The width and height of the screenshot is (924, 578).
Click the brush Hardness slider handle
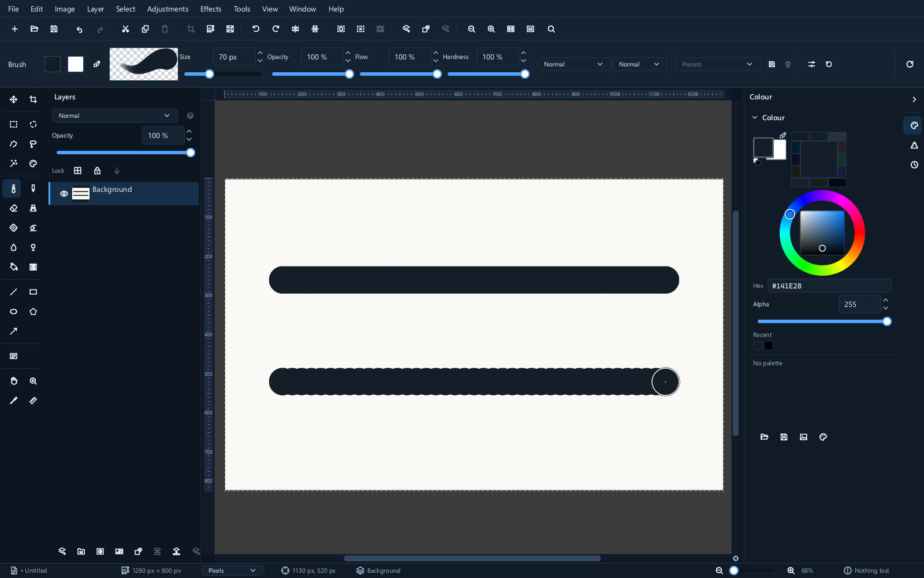(525, 74)
